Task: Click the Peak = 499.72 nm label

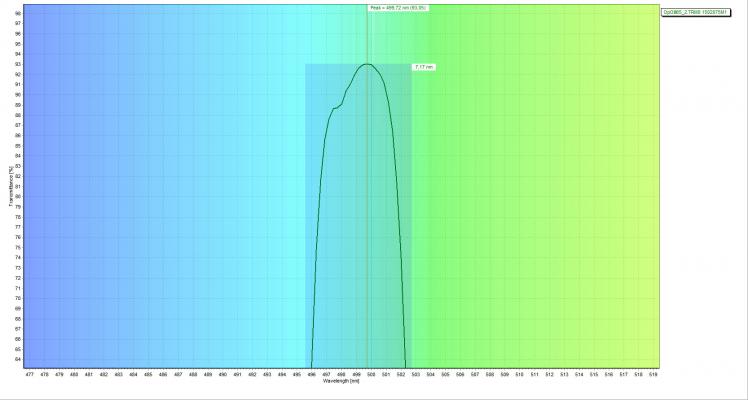Action: (x=387, y=7)
